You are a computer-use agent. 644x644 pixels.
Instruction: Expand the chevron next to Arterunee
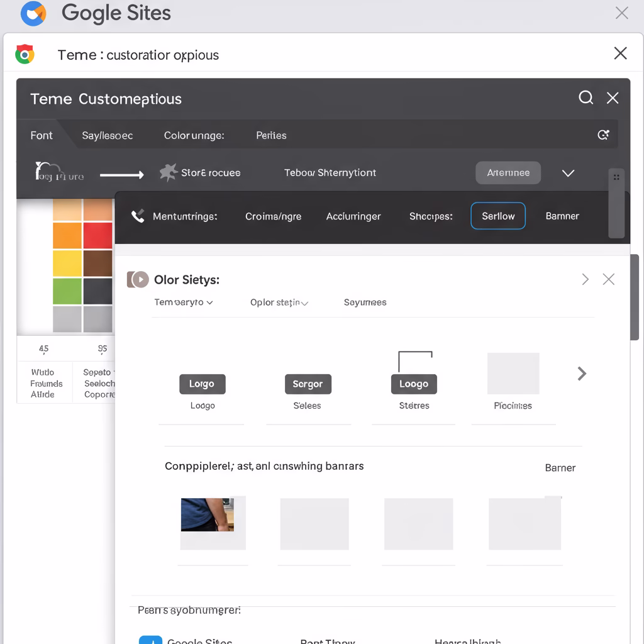(x=568, y=173)
